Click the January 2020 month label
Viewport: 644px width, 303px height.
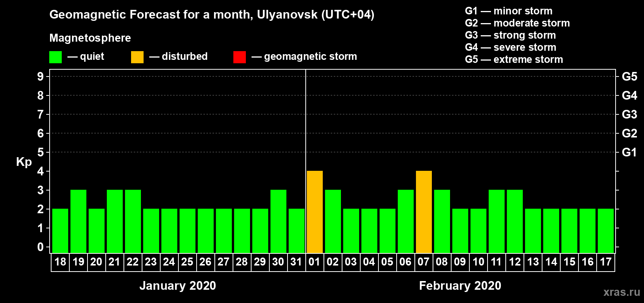178,286
